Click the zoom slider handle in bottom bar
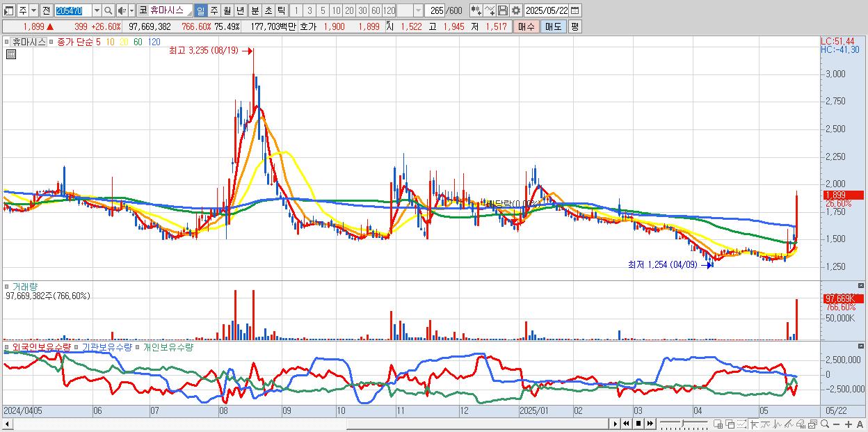Viewport: 868px width, 432px height. [683, 423]
